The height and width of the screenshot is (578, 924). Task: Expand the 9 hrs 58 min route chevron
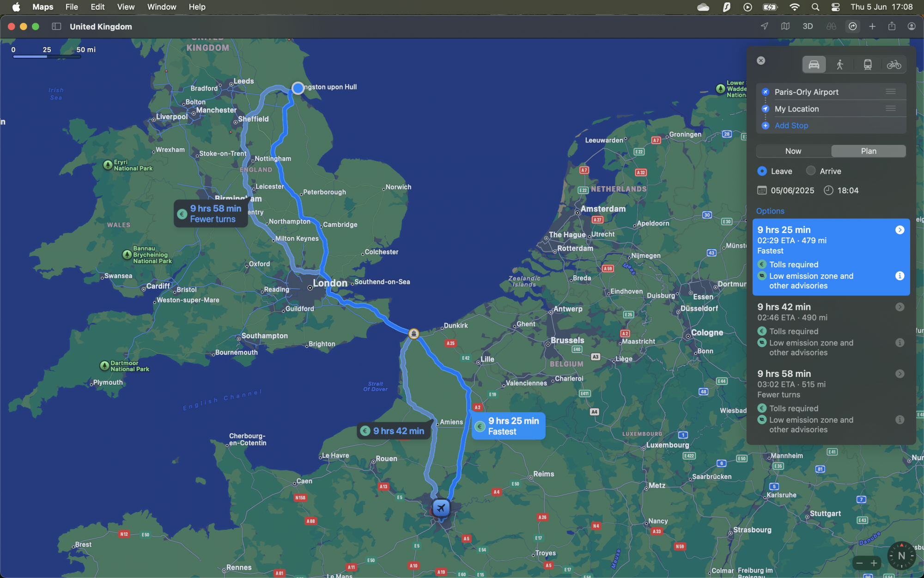point(900,374)
